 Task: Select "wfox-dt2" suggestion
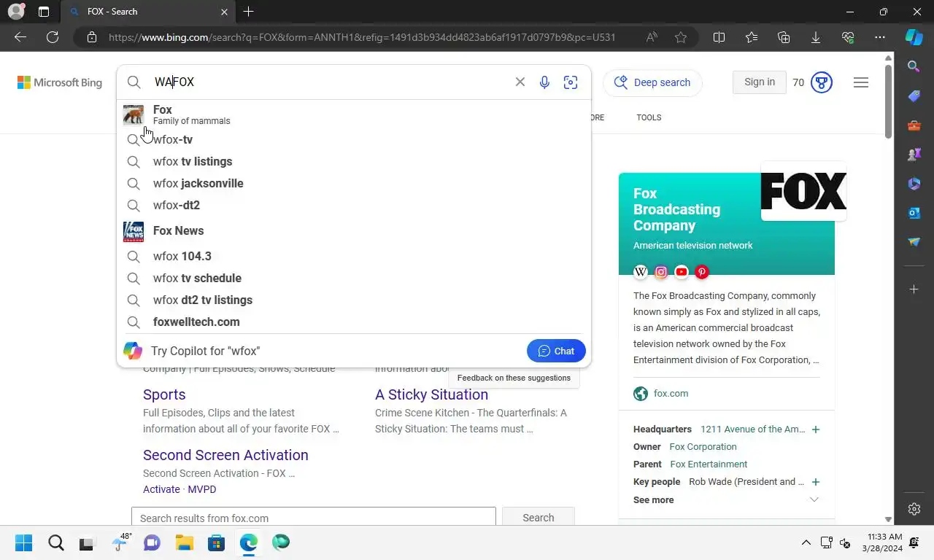tap(354, 205)
